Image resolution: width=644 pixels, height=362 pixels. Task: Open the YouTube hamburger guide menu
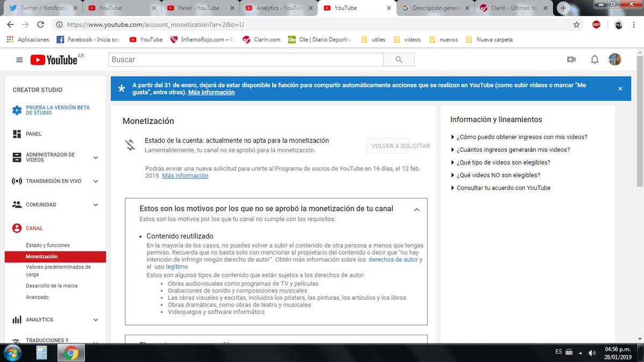[x=19, y=60]
